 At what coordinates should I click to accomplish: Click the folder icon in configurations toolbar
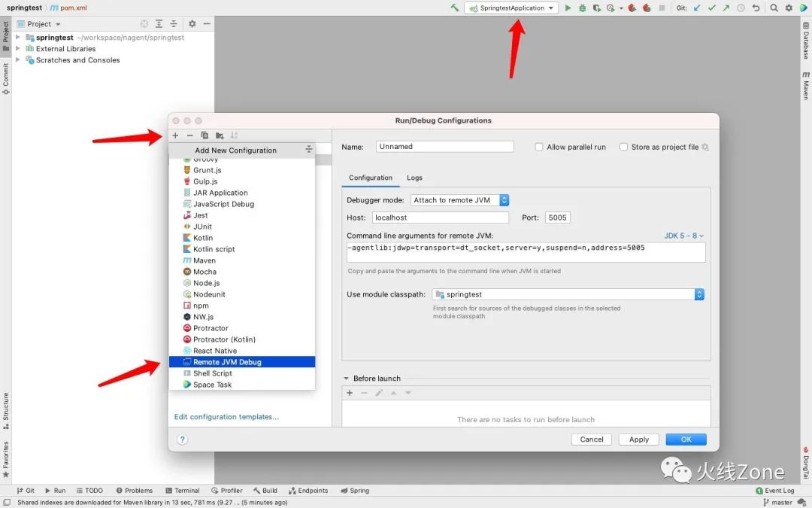pyautogui.click(x=220, y=135)
